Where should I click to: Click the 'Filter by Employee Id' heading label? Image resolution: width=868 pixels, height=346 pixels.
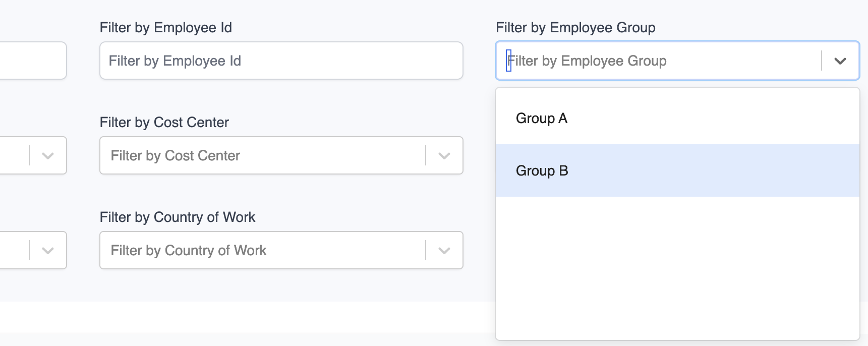(165, 28)
